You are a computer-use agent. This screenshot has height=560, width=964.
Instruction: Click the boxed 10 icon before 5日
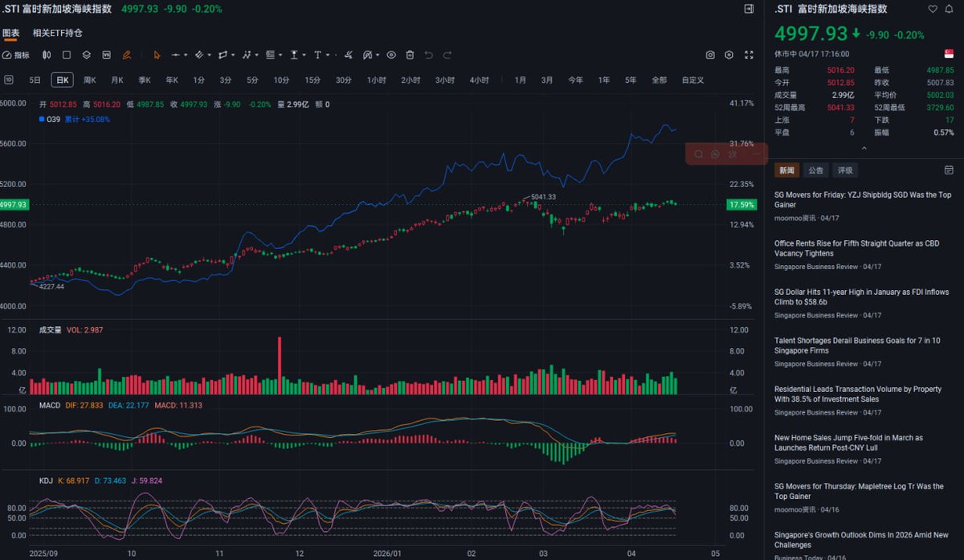click(9, 80)
